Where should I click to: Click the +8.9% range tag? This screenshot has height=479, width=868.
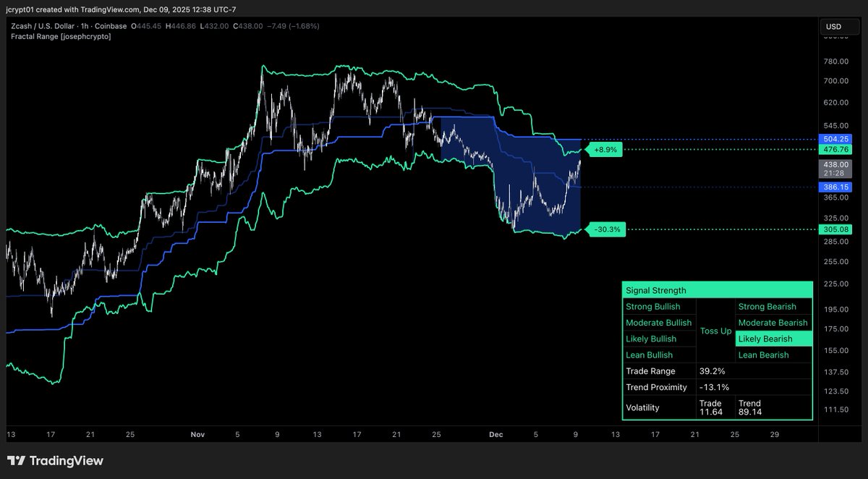605,150
